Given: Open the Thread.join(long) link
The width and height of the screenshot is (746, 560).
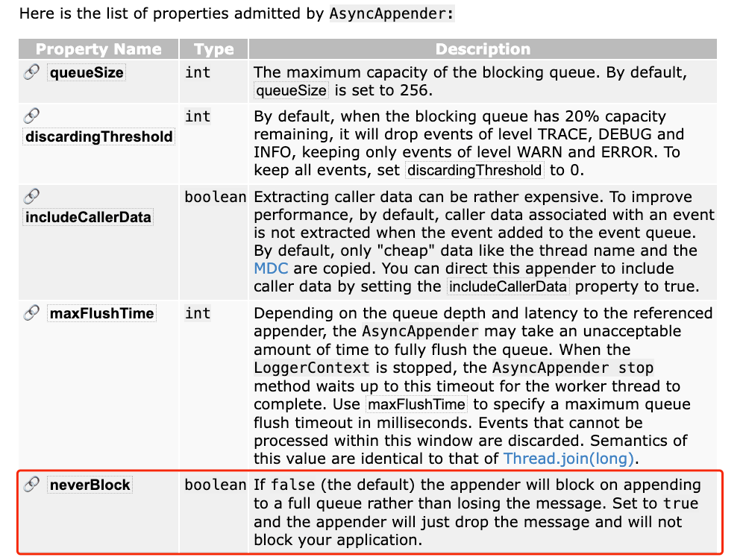Looking at the screenshot, I should tap(568, 459).
